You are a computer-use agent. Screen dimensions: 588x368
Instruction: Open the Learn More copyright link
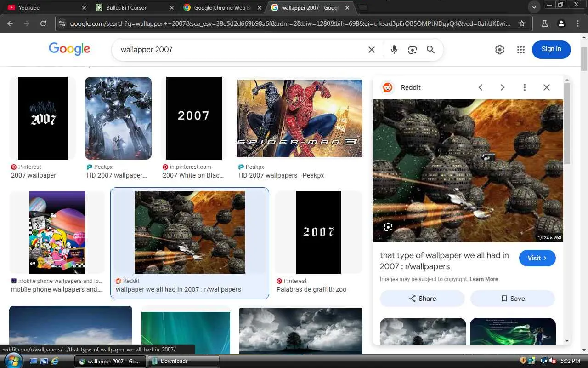[x=484, y=279]
